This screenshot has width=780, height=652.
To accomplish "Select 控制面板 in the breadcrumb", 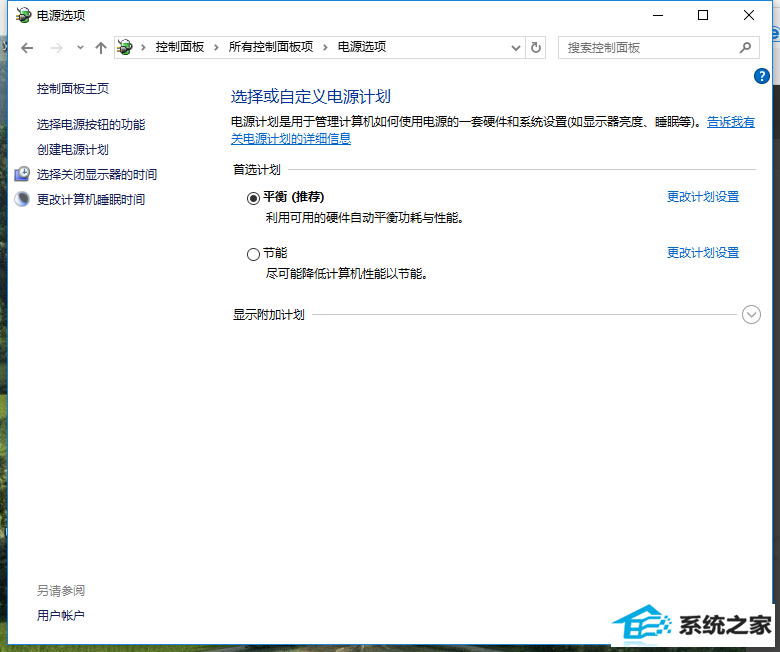I will pos(180,47).
